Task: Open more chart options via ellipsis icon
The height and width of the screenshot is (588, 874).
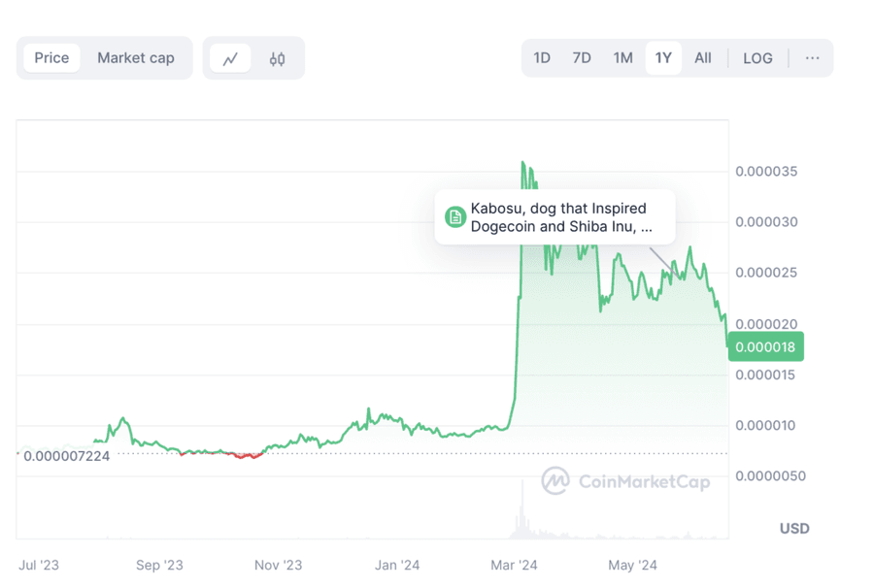Action: pos(812,58)
